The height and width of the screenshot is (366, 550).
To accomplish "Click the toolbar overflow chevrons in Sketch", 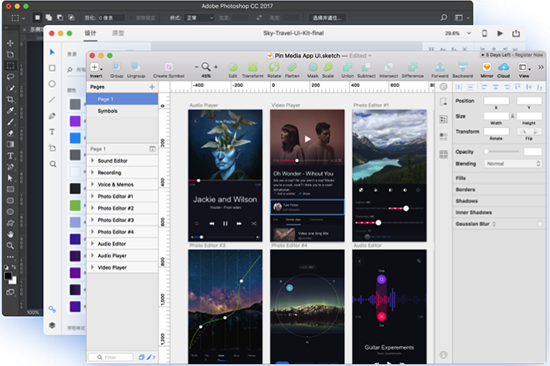I will tap(541, 67).
